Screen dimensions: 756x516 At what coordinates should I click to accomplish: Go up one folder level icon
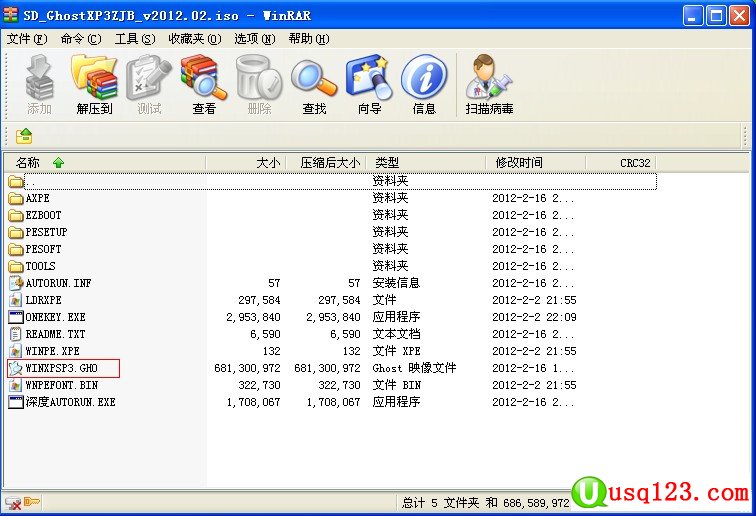point(24,136)
